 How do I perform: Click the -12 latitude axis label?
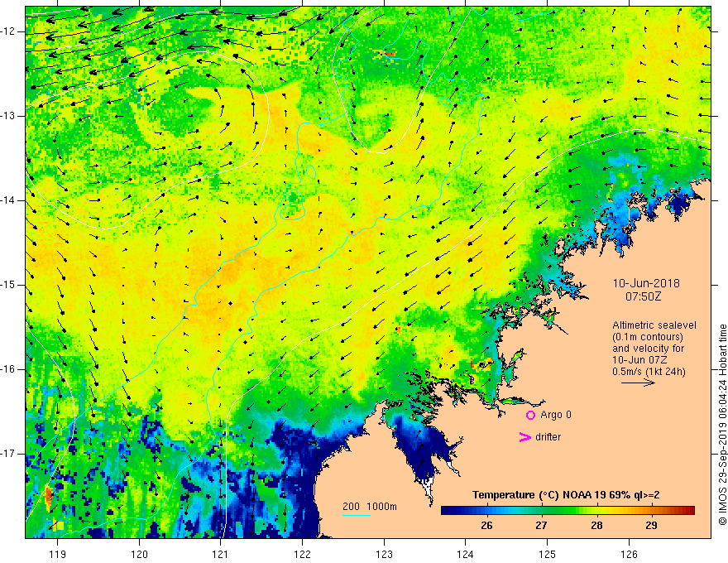(9, 31)
